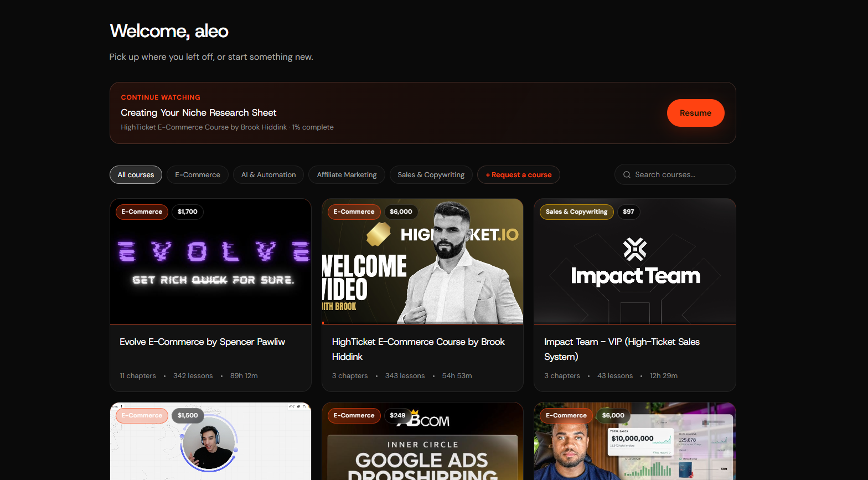Viewport: 868px width, 480px height.
Task: Click the $1,700 price badge
Action: [188, 212]
